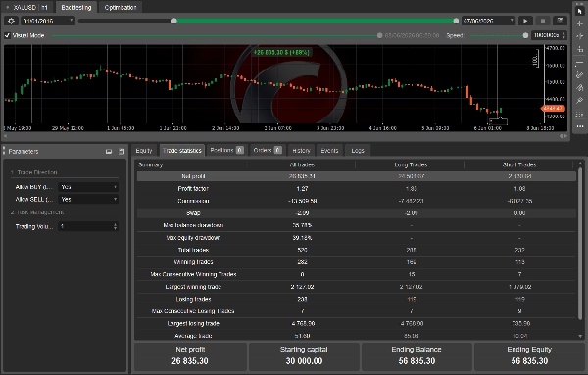Adjust the Trading Volume stepper arrows
588x375 pixels.
pyautogui.click(x=115, y=226)
